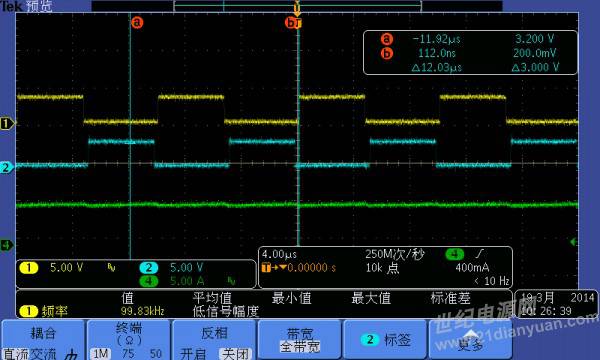
Task: Click the channel 1 ground marker
Action: pos(7,124)
